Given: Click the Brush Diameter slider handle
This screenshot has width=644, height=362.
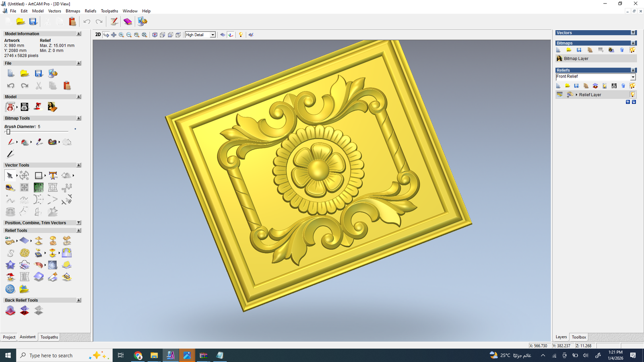Looking at the screenshot, I should [x=8, y=132].
